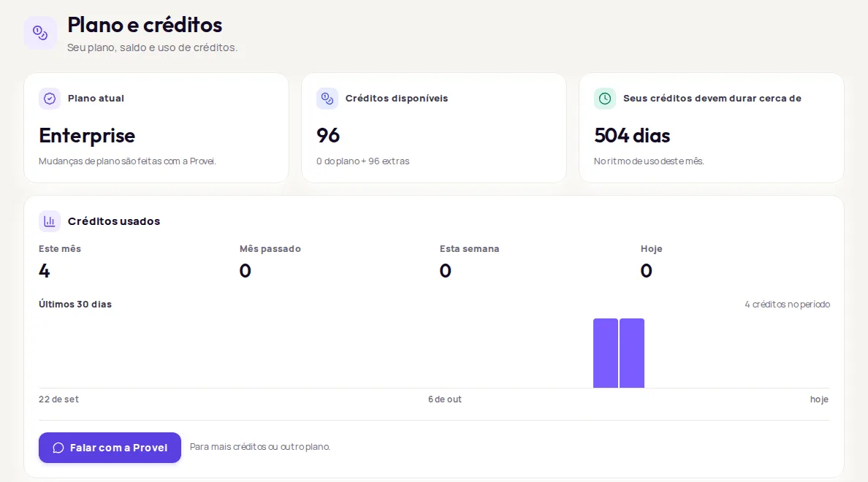The height and width of the screenshot is (482, 868).
Task: Click the Falar com a Provei button
Action: coord(110,448)
